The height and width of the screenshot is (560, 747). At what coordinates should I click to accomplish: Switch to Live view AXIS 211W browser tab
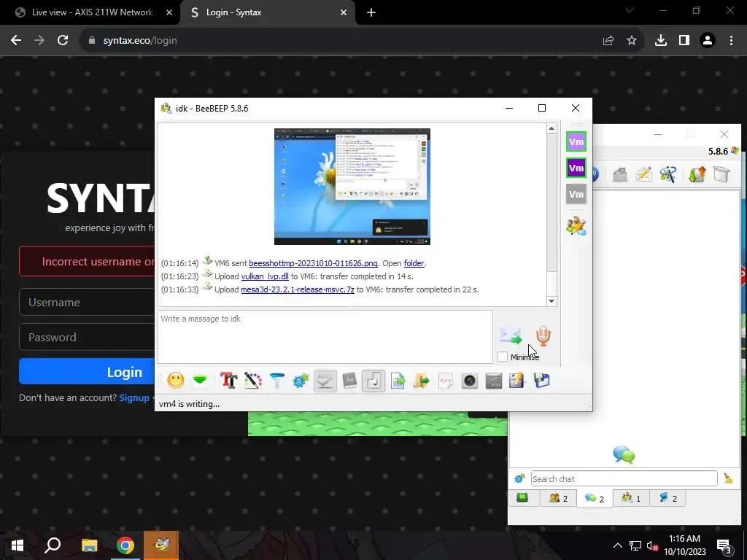pos(93,12)
